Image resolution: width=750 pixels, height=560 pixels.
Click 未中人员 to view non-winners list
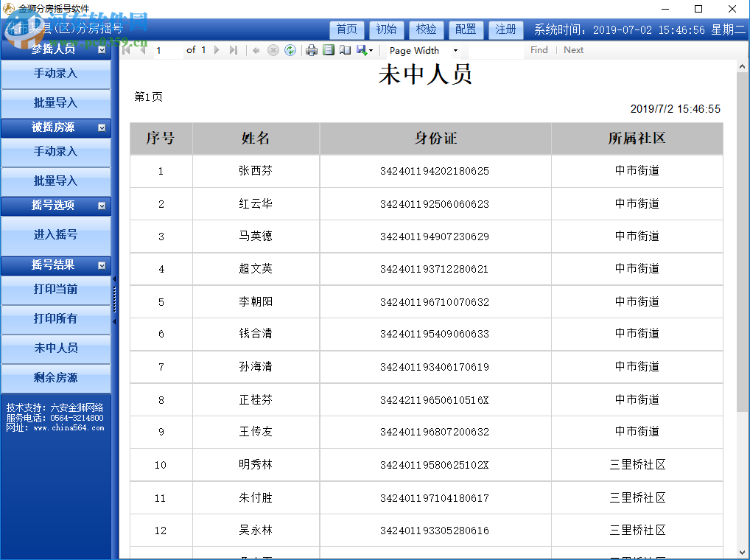click(55, 348)
